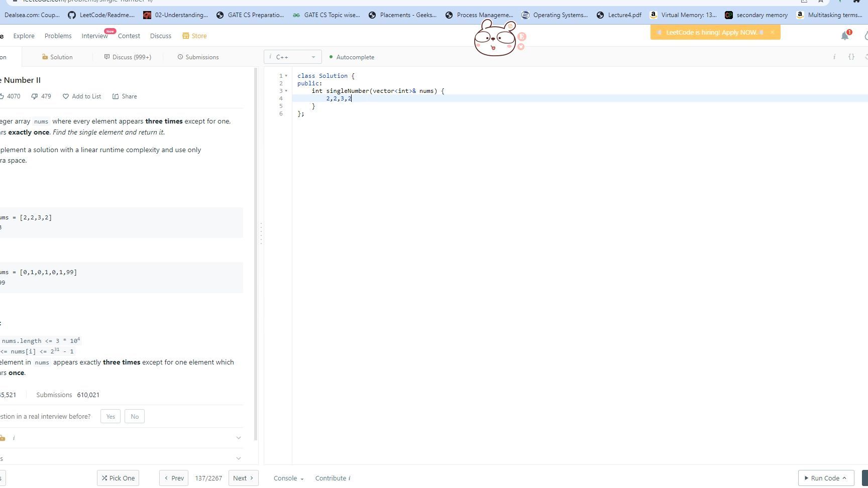Answer No to real interview question
Screen dimensions: 868x488
pyautogui.click(x=134, y=417)
